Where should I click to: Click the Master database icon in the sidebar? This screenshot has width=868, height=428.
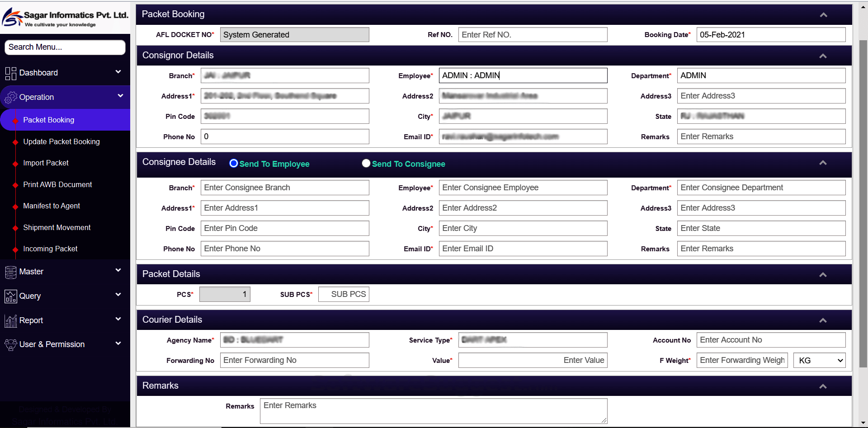(10, 272)
